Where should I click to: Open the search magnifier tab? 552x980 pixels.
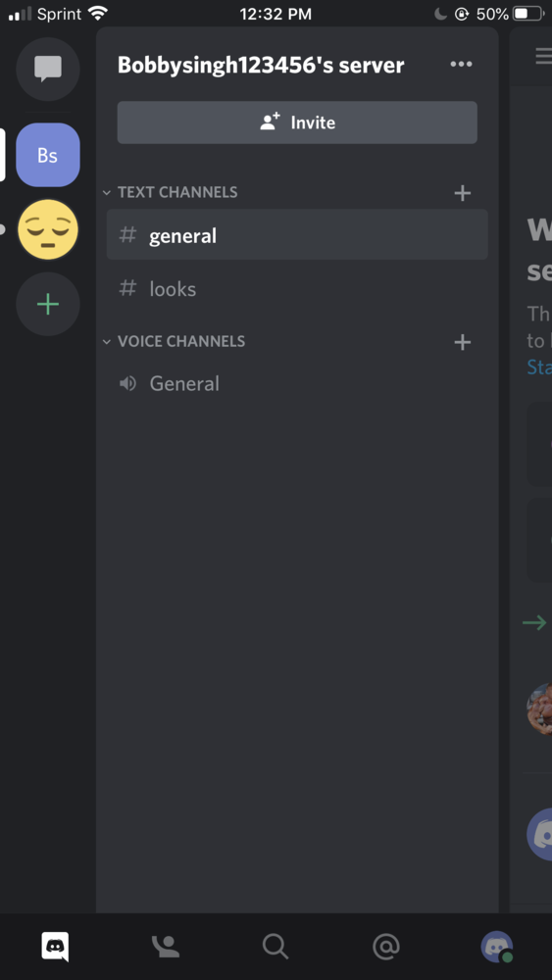[x=276, y=947]
